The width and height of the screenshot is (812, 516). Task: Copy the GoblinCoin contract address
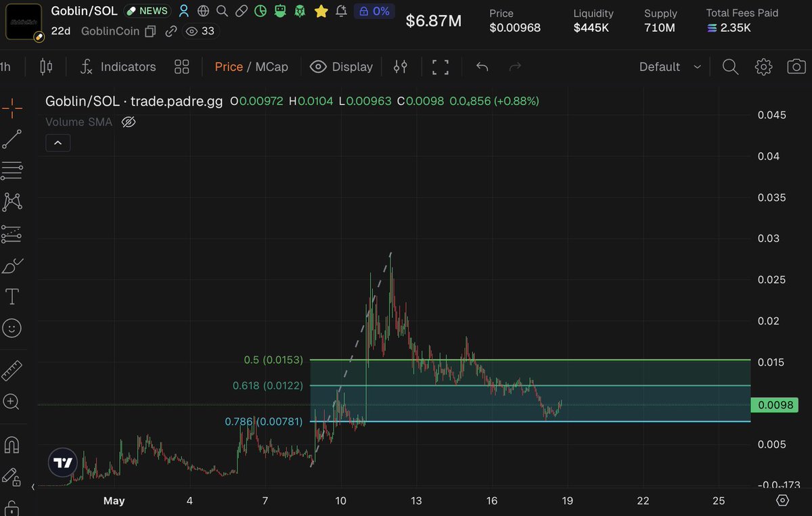point(150,31)
